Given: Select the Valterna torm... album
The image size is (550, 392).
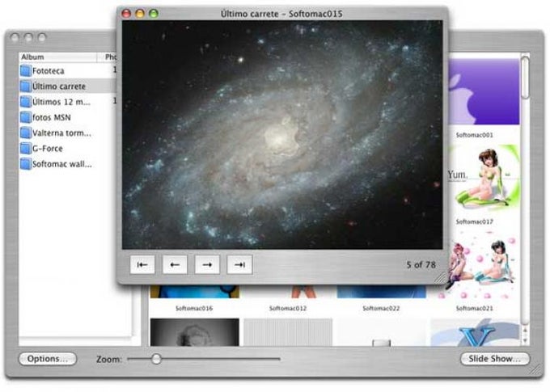Looking at the screenshot, I should (x=68, y=133).
